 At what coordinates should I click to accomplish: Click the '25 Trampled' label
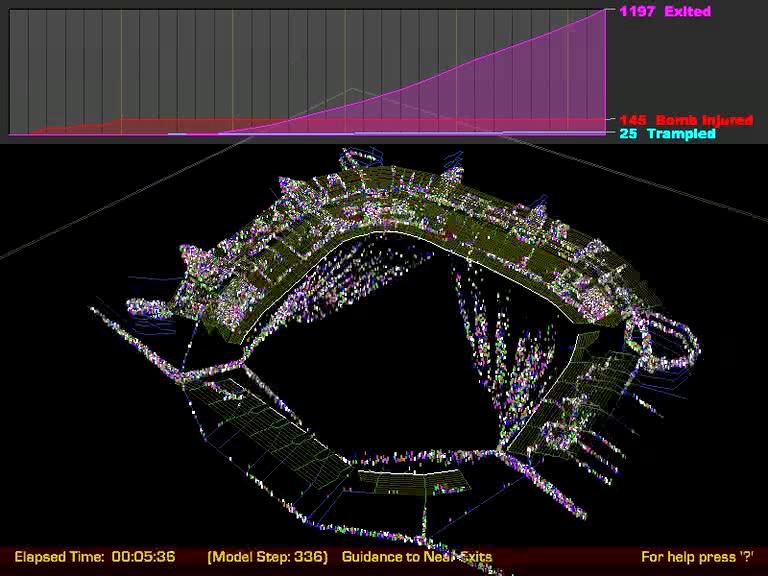[x=667, y=134]
